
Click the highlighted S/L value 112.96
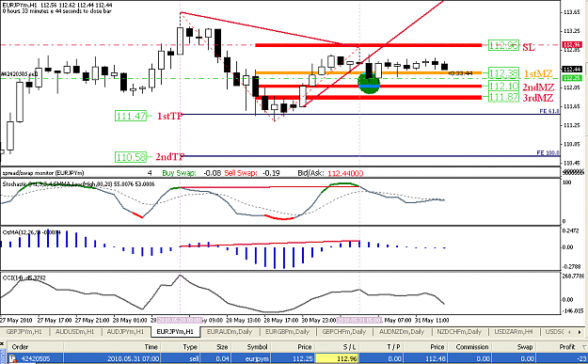pos(337,358)
